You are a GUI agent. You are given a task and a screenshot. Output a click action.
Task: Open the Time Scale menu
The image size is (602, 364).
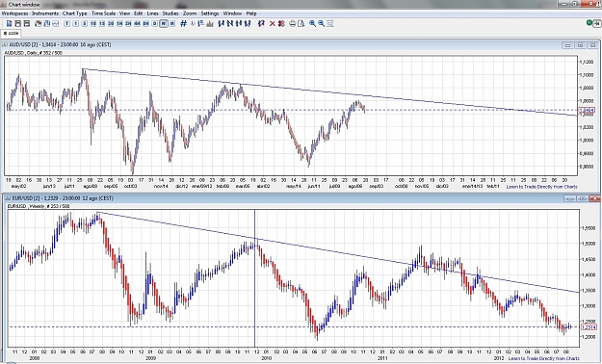coord(103,13)
